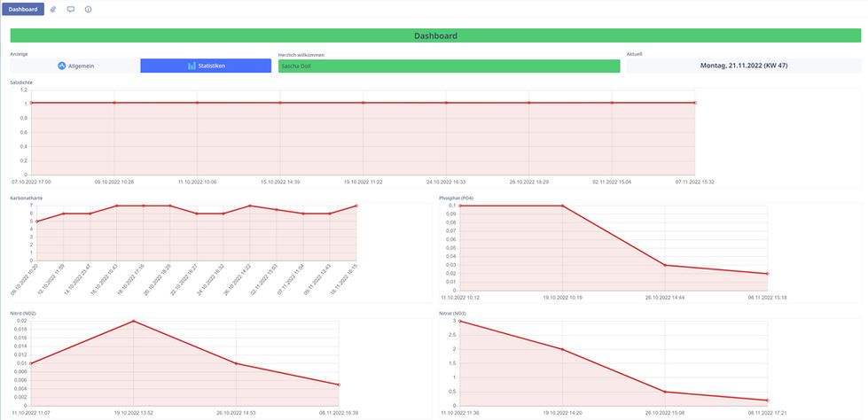Click the green Dashboard title banner
The height and width of the screenshot is (420, 868).
435,36
